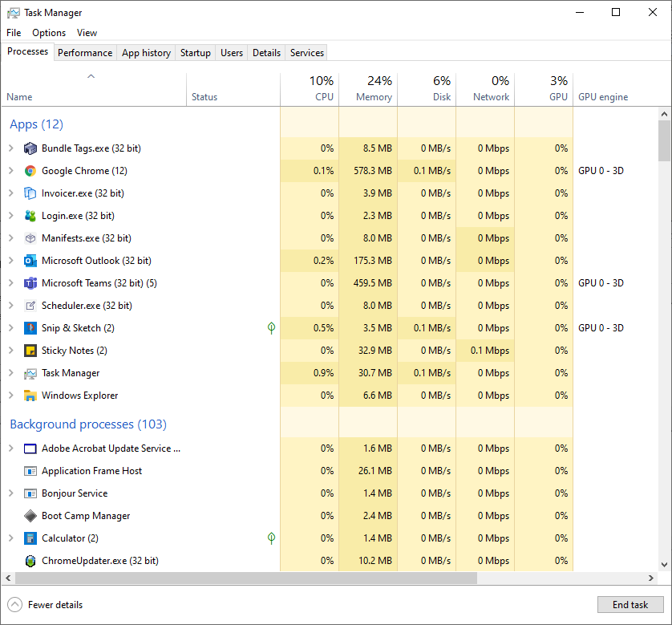The height and width of the screenshot is (625, 672).
Task: Open the Options menu
Action: [49, 33]
